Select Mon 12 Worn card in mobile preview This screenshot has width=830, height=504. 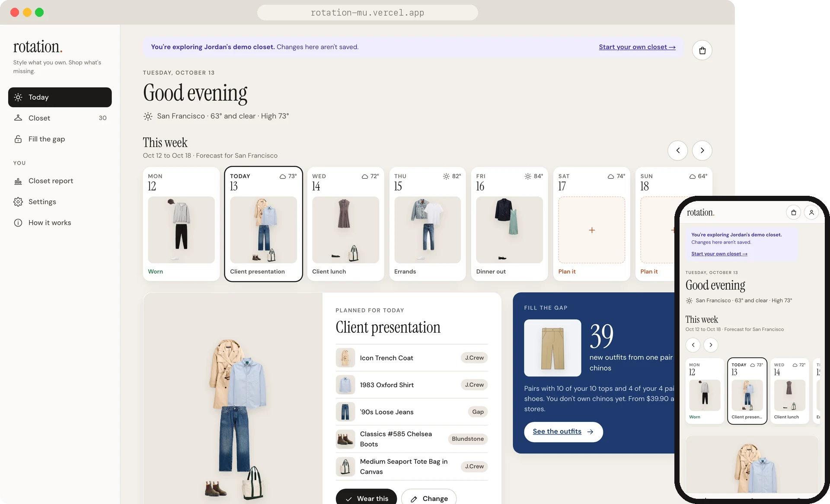(705, 391)
